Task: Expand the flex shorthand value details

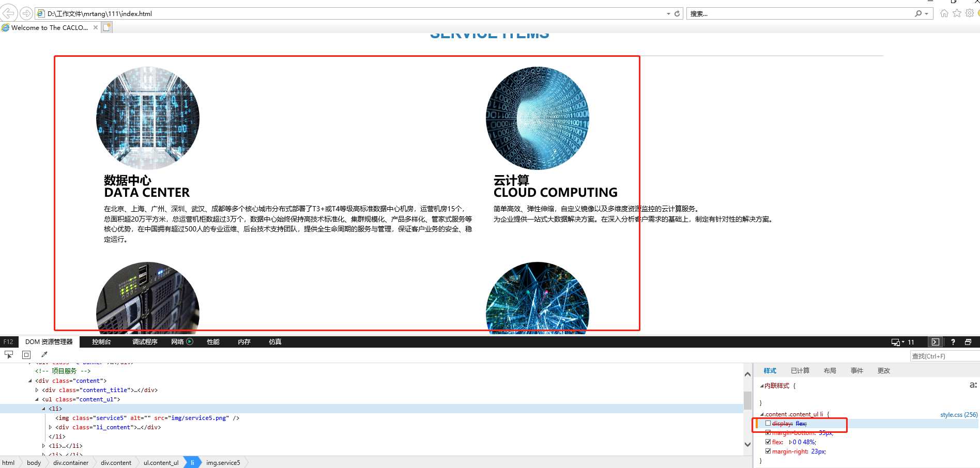Action: 790,442
